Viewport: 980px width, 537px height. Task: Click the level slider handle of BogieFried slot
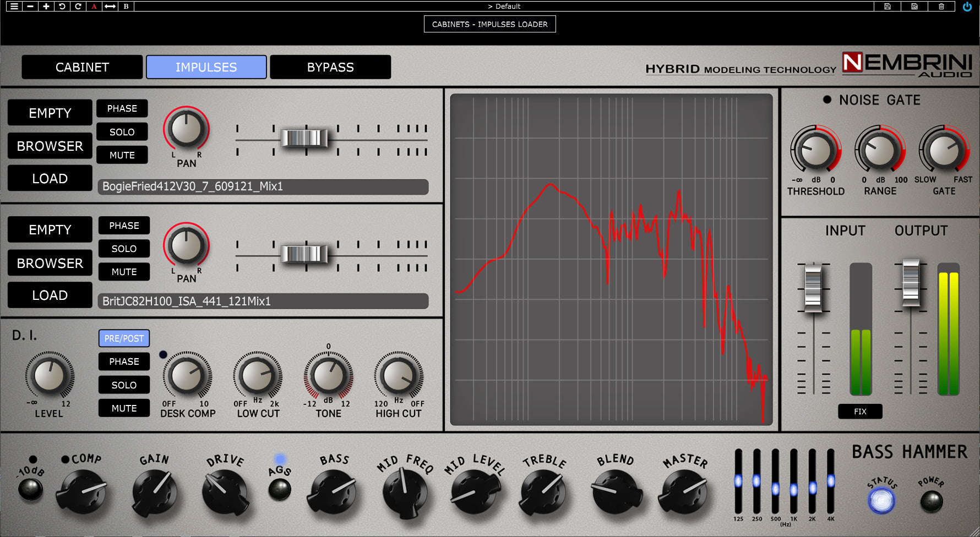[304, 138]
